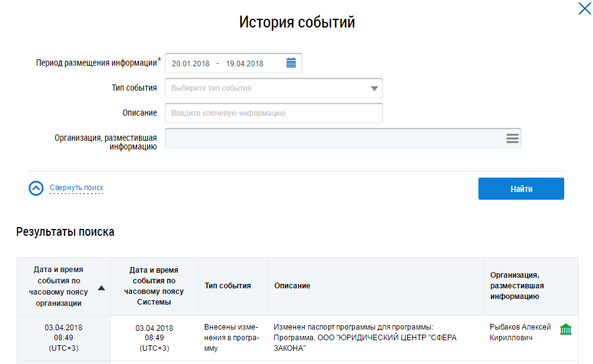Click the часовому поясу Системы column header
Image resolution: width=593 pixels, height=364 pixels.
tap(153, 286)
